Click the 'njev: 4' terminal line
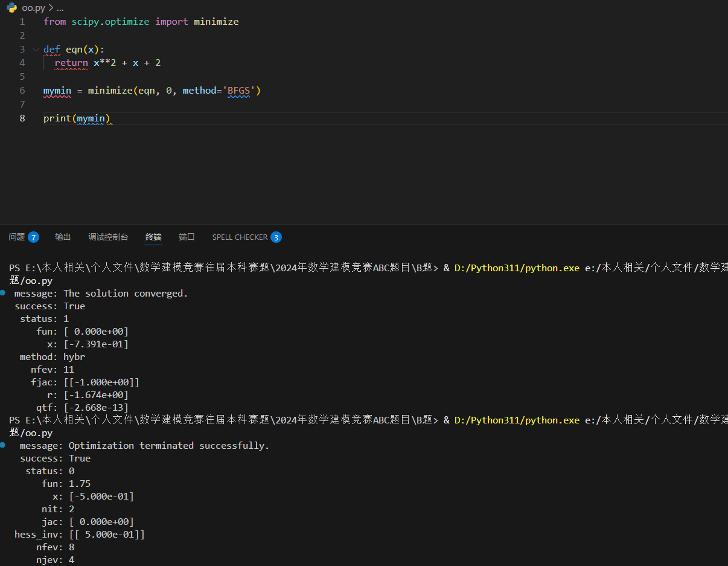This screenshot has width=728, height=566. tap(56, 560)
